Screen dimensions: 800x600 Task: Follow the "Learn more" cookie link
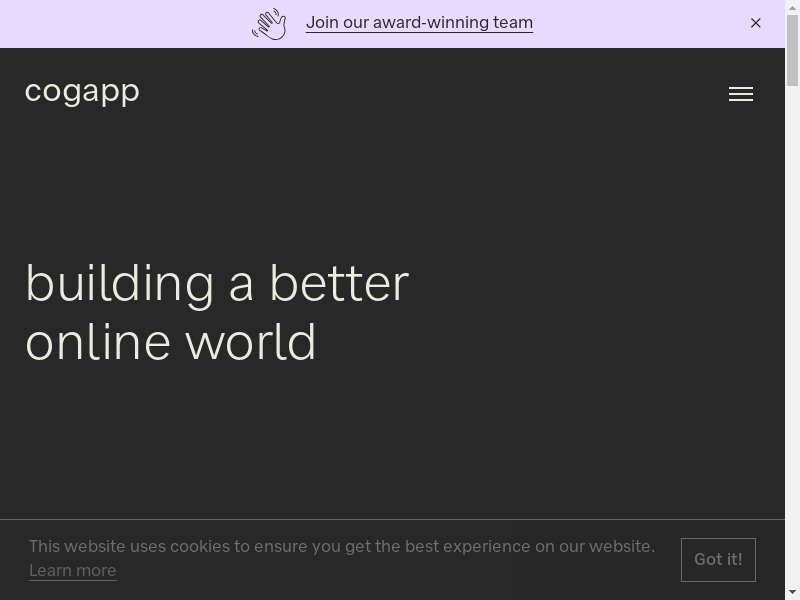72,570
